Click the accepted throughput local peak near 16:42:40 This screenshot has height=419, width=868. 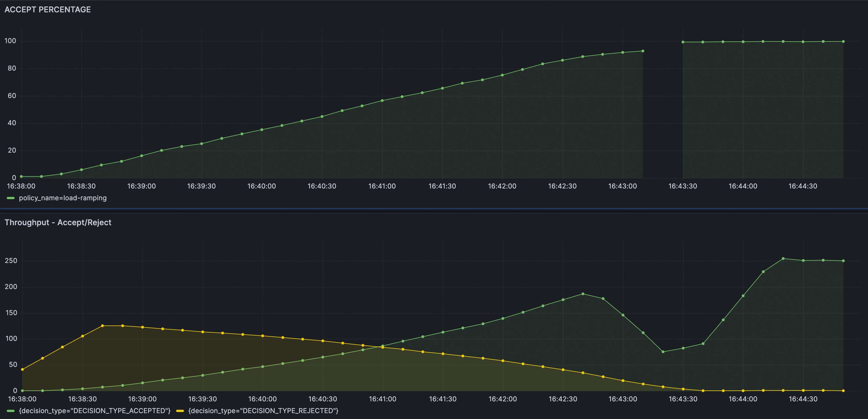click(583, 294)
